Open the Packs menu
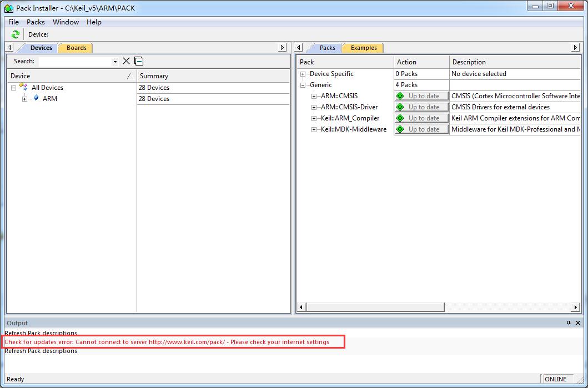 click(x=36, y=22)
